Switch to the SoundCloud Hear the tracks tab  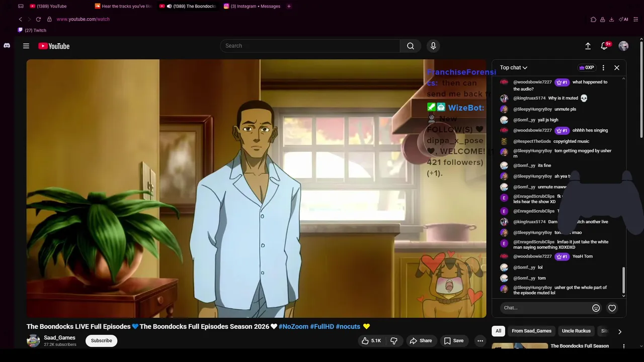pos(124,6)
